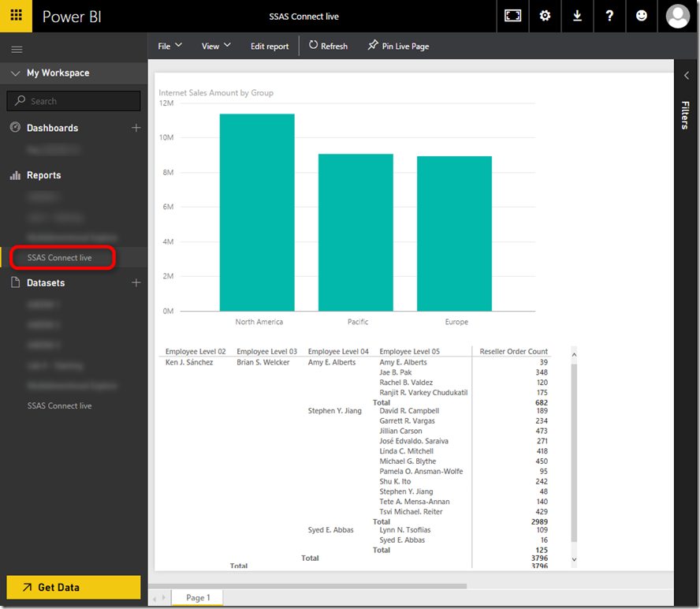Click next page tab arrow
Viewport: 700px width, 609px height.
[164, 597]
